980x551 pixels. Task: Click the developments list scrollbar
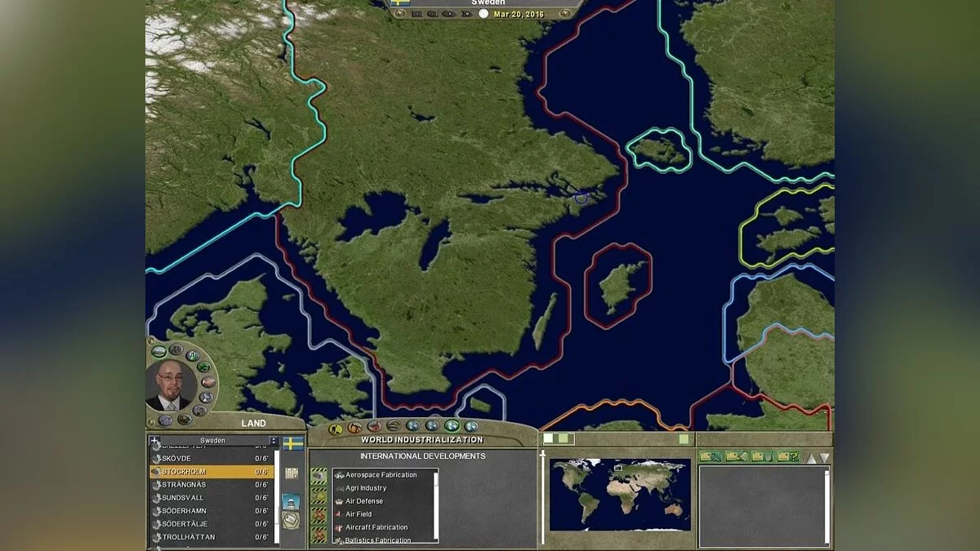click(435, 506)
